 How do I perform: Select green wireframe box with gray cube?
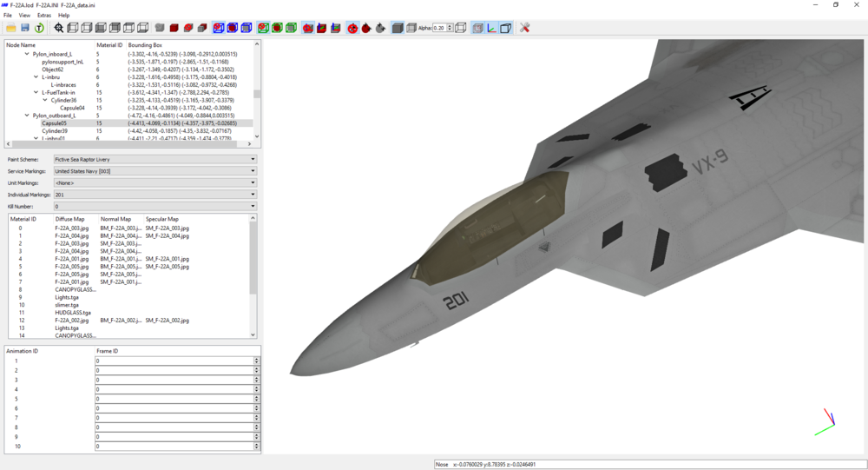coord(291,28)
